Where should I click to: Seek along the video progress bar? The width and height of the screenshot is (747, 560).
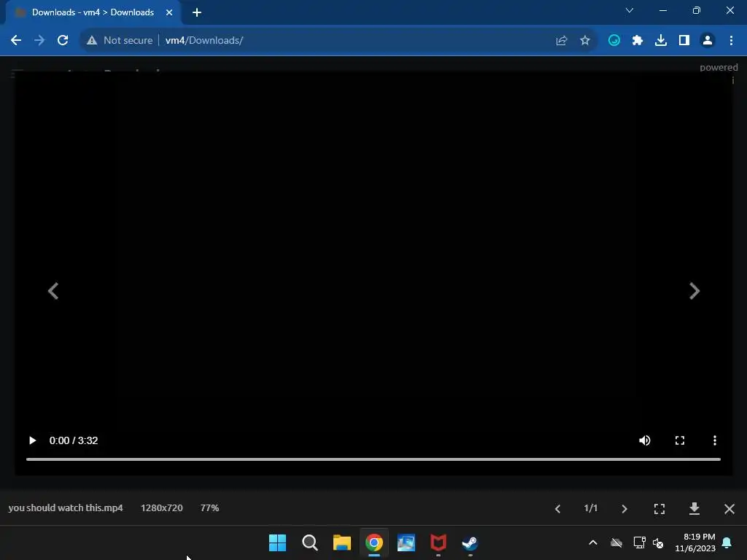373,459
